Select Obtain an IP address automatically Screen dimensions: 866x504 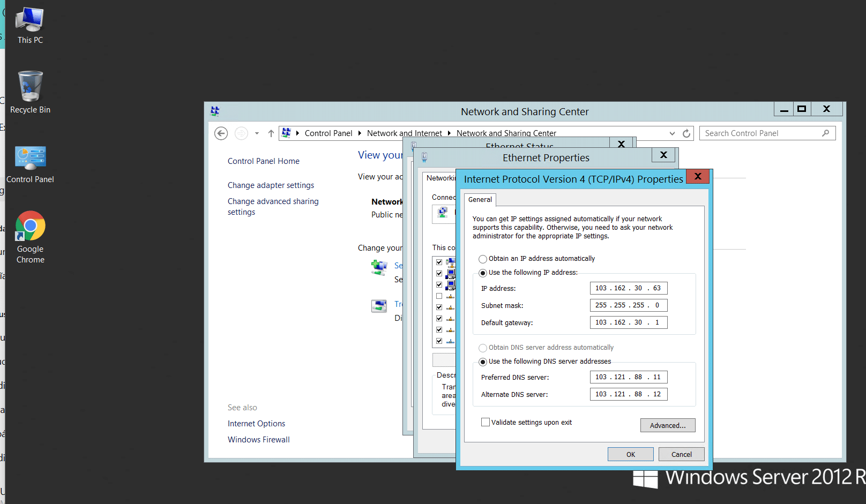[483, 259]
